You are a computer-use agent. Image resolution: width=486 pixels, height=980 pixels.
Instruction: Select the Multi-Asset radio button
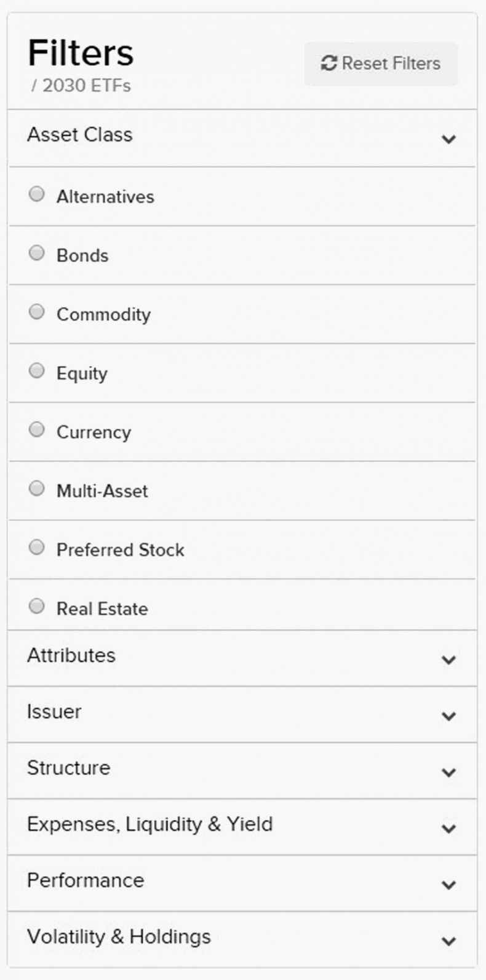tap(37, 488)
